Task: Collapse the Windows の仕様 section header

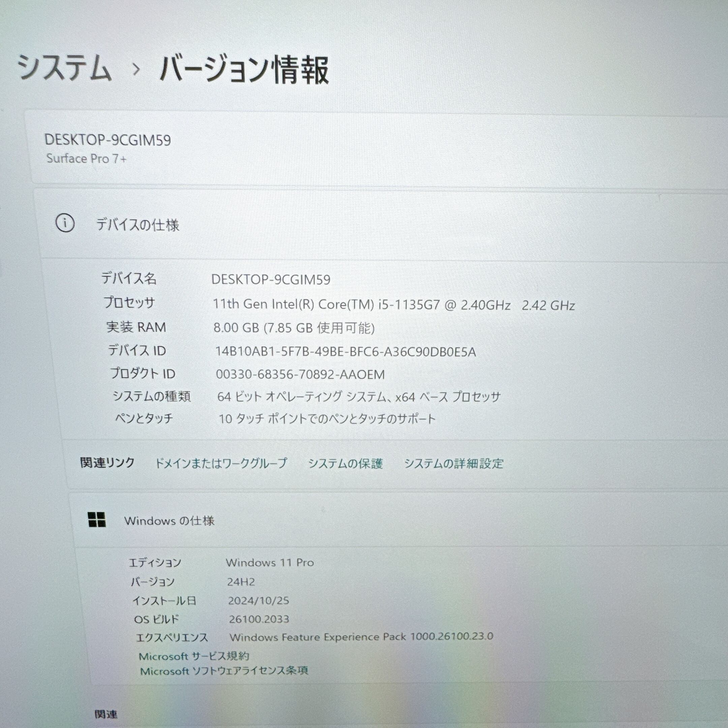Action: click(x=169, y=521)
